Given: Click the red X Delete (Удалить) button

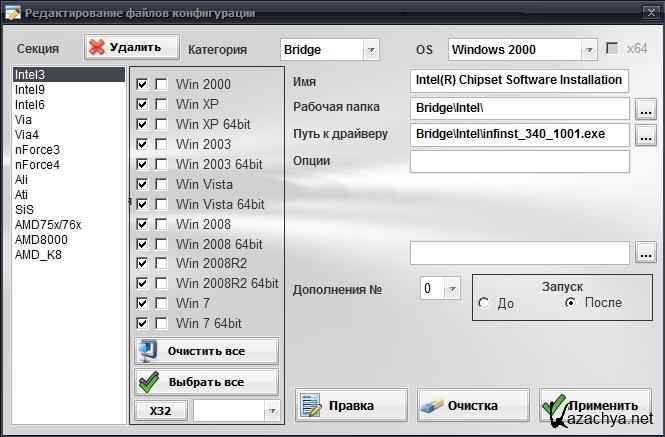Looking at the screenshot, I should 131,47.
